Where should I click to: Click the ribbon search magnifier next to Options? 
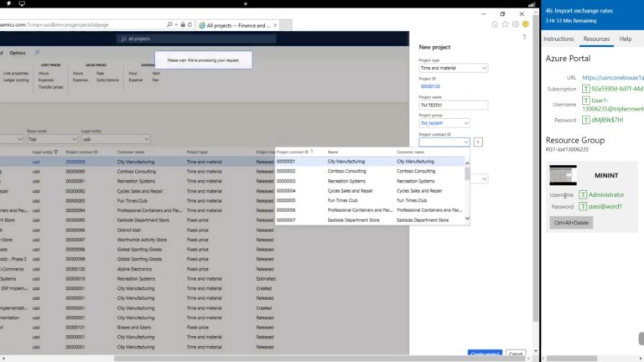pos(37,53)
